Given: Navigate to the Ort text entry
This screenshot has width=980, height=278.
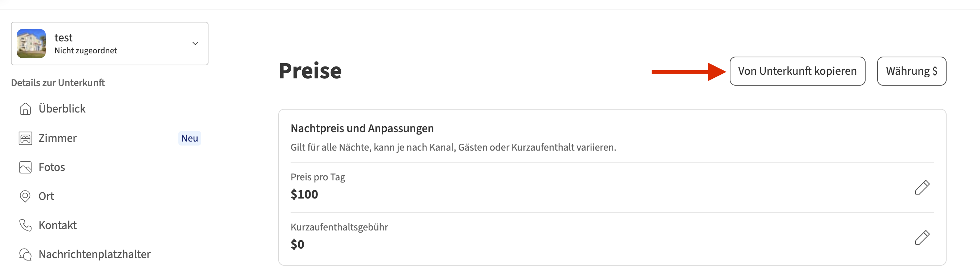Looking at the screenshot, I should (46, 196).
